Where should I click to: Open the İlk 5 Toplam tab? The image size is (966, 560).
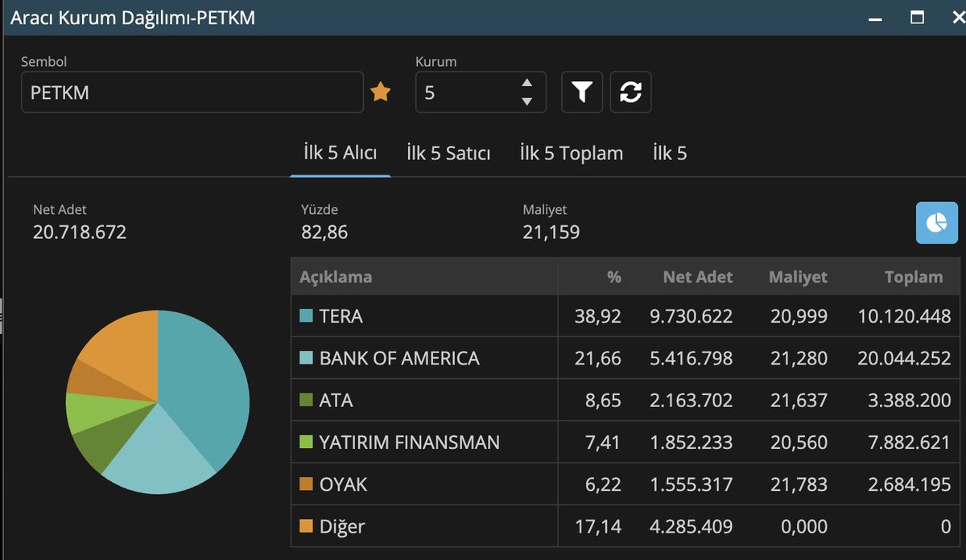(571, 153)
